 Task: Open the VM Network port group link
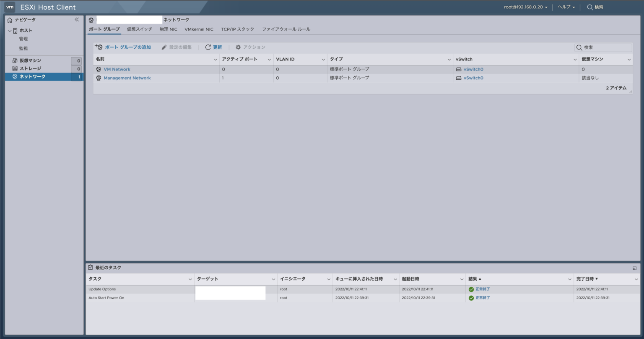pyautogui.click(x=117, y=69)
